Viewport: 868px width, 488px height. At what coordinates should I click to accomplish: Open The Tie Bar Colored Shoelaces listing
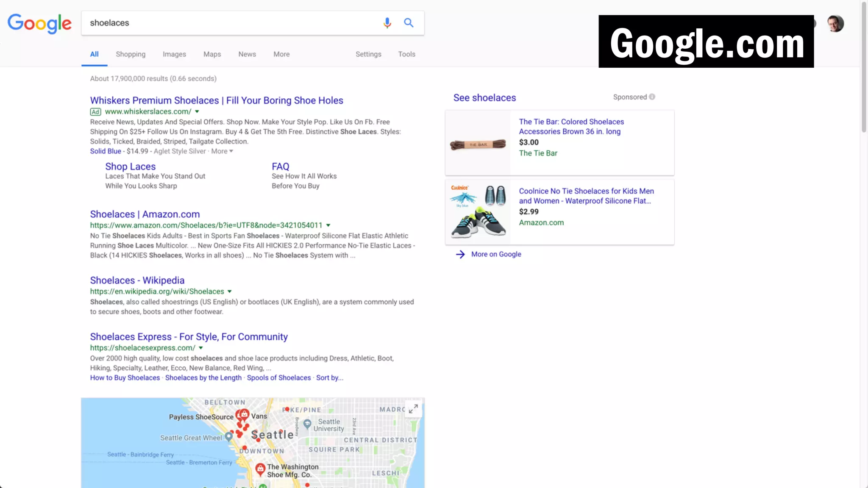[571, 127]
